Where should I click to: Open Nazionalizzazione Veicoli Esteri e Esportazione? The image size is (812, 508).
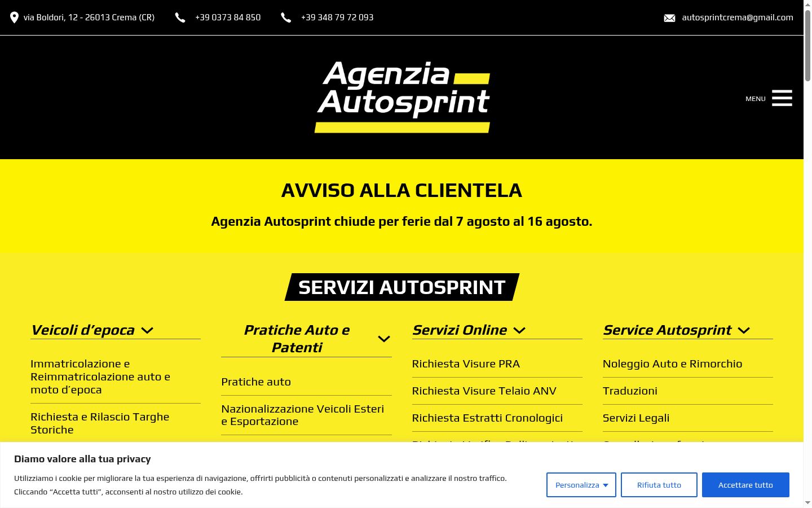(x=303, y=415)
